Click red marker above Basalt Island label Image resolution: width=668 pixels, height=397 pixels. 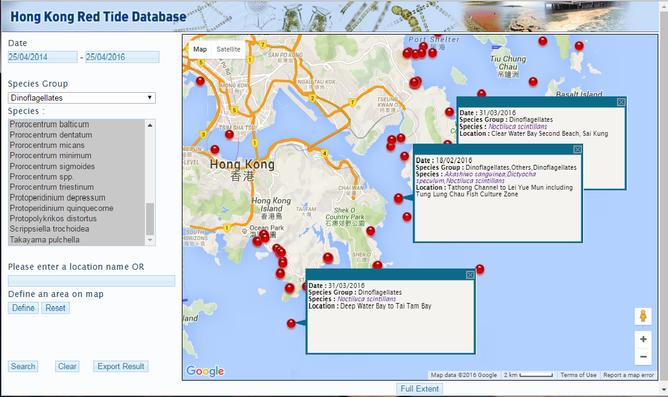pos(579,46)
